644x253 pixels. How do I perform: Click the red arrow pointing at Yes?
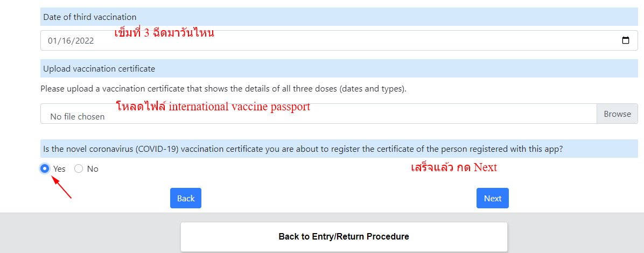(61, 187)
